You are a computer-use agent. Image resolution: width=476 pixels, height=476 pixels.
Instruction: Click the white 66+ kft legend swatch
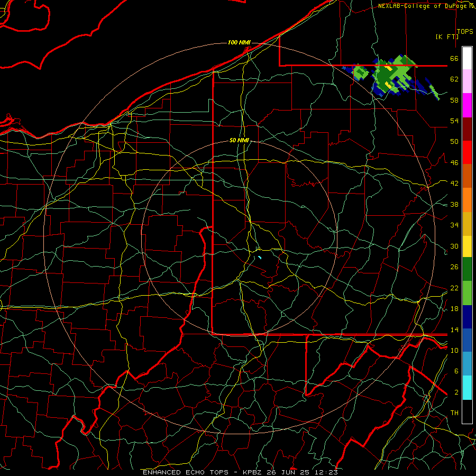pyautogui.click(x=467, y=58)
